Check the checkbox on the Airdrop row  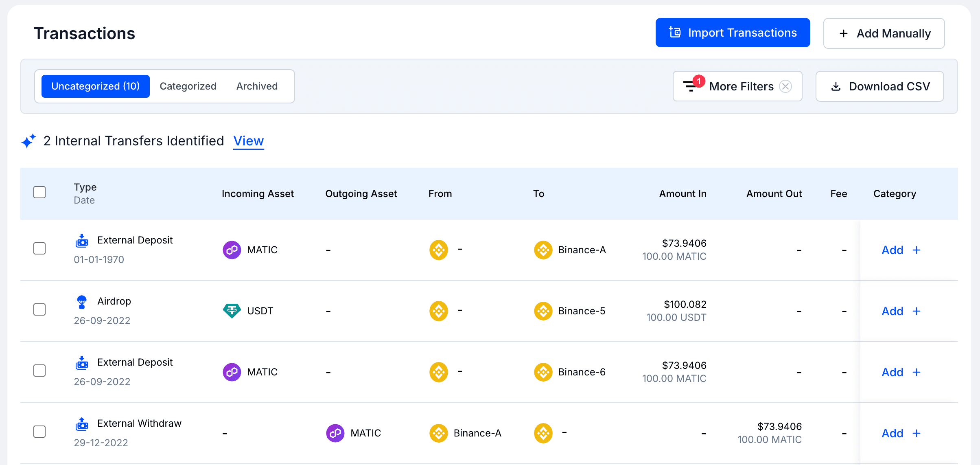[x=39, y=309]
